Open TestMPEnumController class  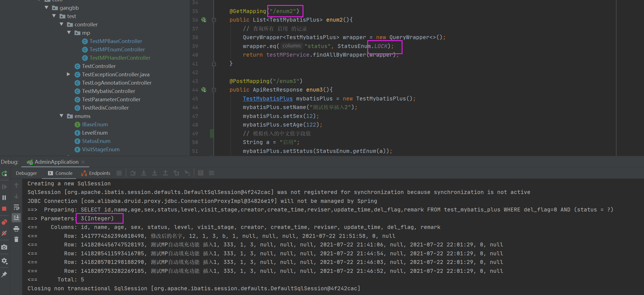117,49
